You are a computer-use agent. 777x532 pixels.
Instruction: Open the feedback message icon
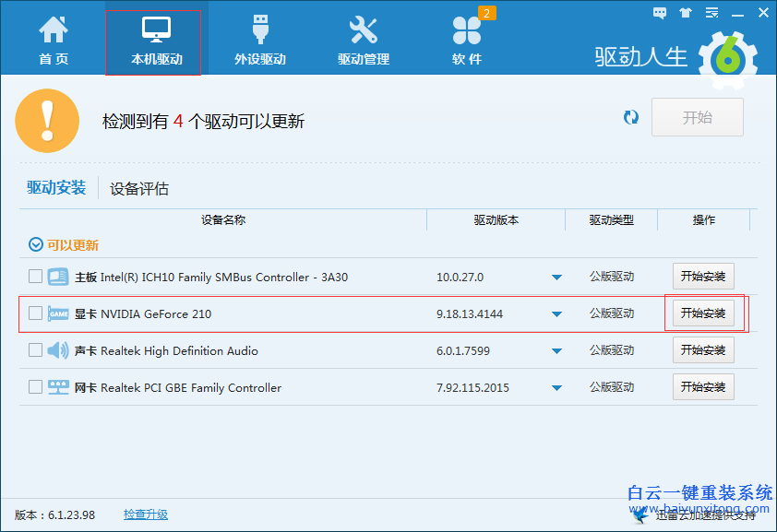[659, 12]
